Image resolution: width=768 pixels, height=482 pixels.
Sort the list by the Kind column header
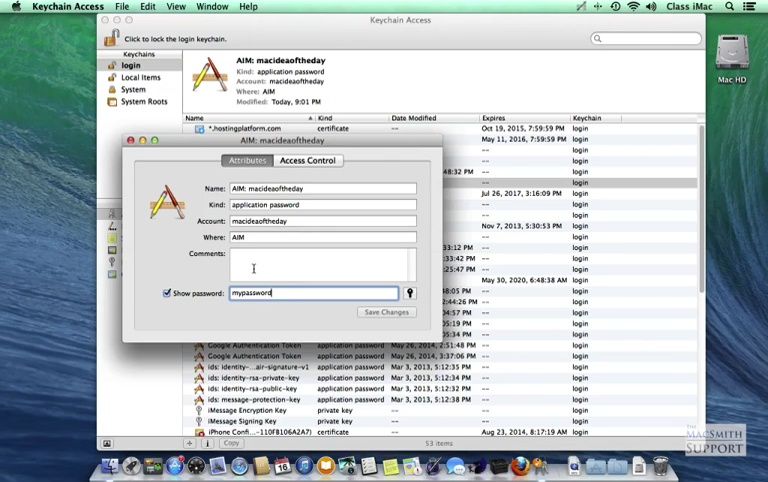click(352, 118)
